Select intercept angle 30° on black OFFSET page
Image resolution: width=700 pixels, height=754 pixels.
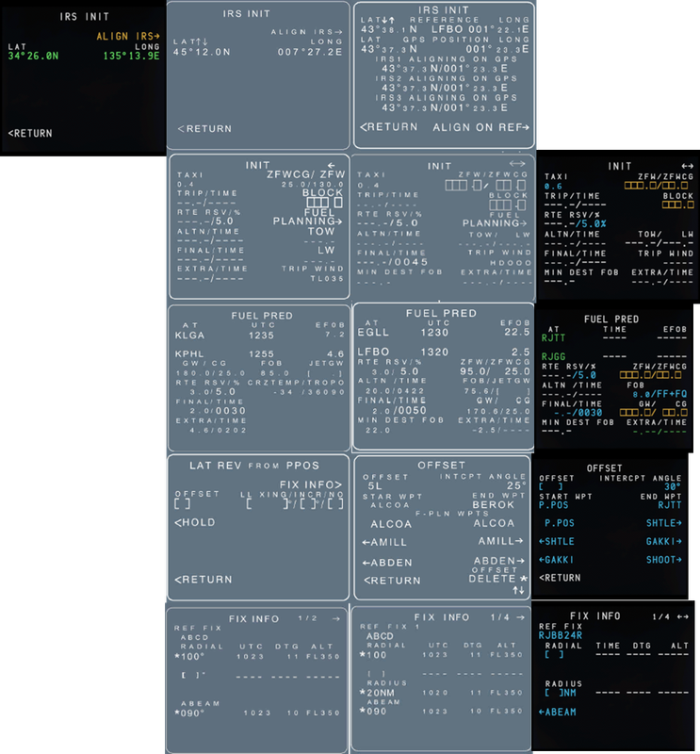(673, 486)
